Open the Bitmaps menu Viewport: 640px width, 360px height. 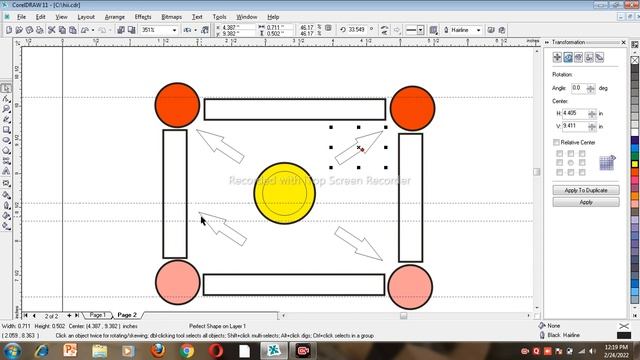pos(171,17)
